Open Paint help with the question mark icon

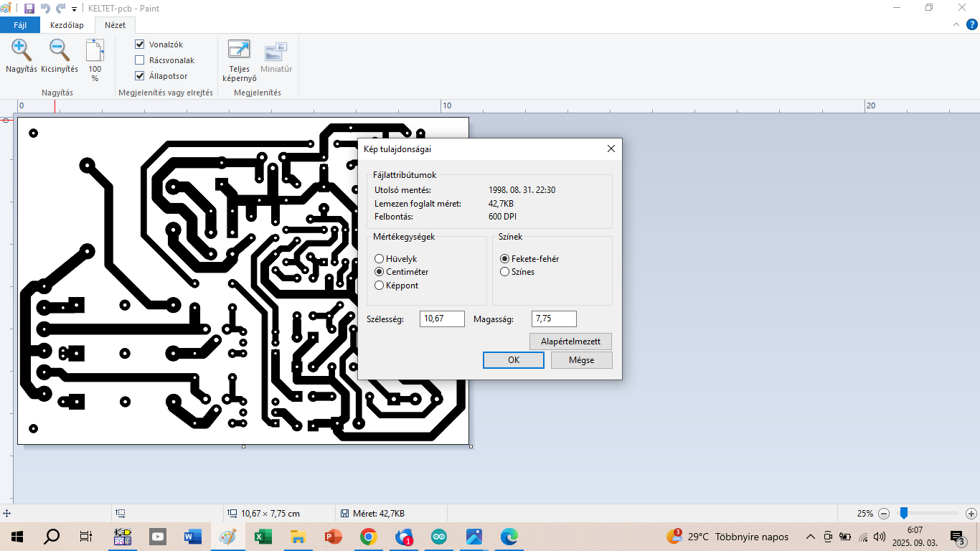point(972,24)
